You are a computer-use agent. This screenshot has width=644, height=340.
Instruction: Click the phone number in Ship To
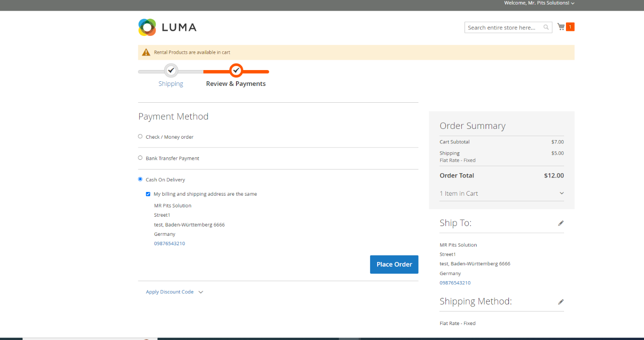(455, 283)
